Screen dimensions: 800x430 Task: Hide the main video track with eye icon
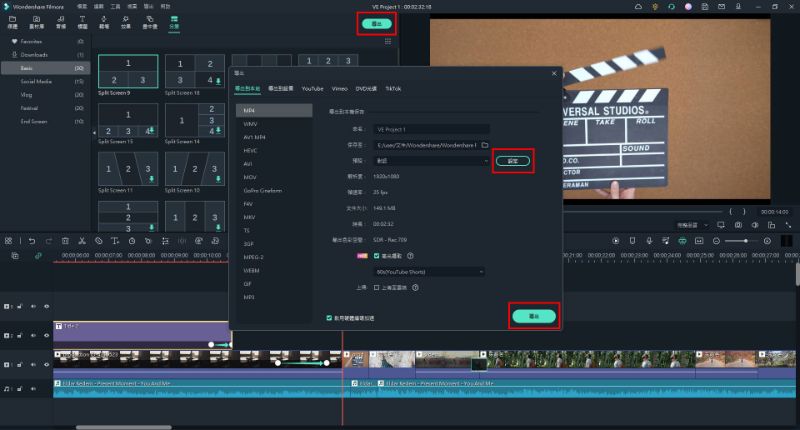pos(46,365)
